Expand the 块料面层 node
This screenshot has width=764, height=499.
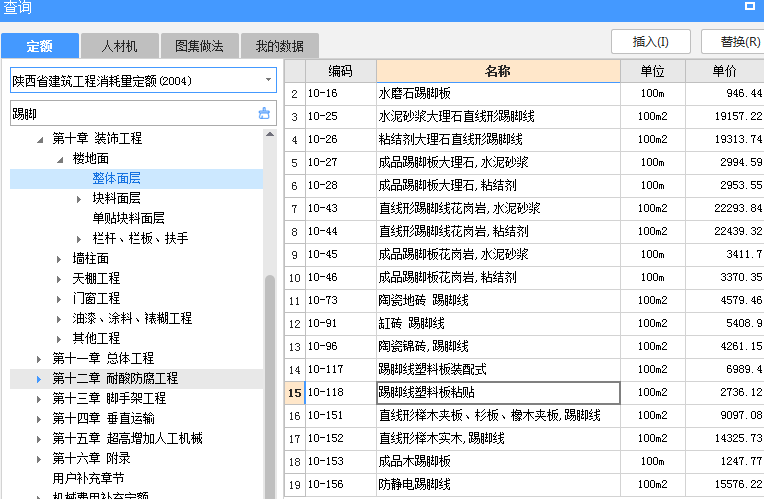click(79, 199)
